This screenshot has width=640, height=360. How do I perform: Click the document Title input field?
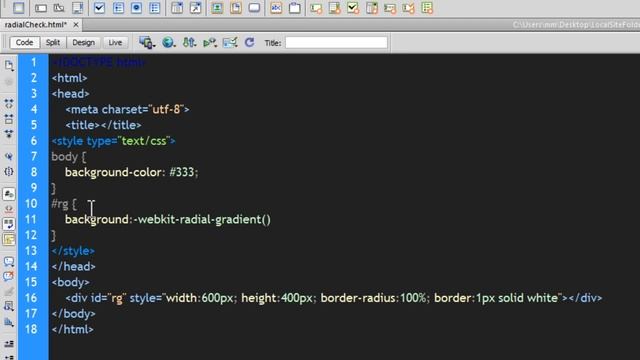point(336,42)
